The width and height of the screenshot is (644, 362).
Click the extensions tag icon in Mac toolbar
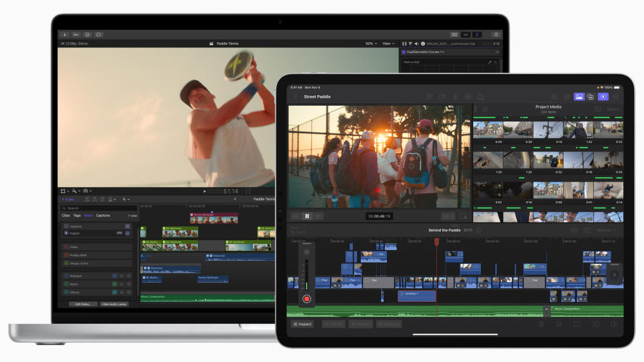99,35
